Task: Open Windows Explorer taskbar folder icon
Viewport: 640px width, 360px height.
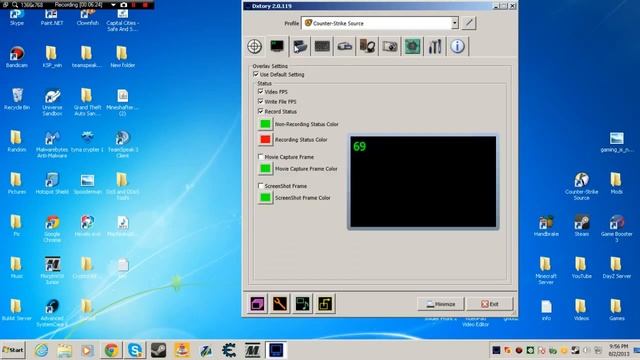Action: 64,350
